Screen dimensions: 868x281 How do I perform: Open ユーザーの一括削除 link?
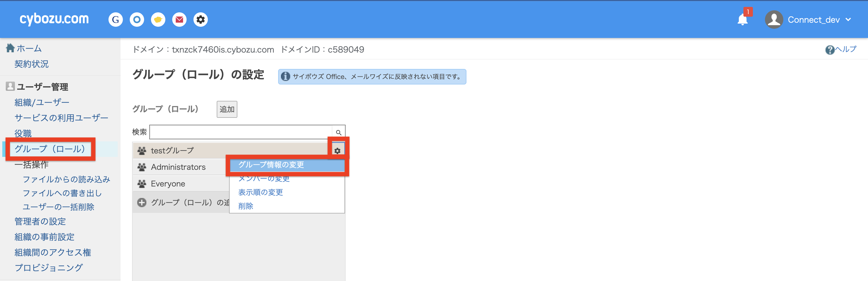point(58,207)
